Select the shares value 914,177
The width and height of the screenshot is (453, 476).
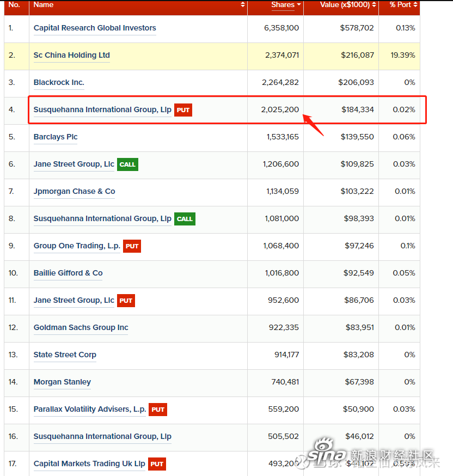(x=287, y=355)
